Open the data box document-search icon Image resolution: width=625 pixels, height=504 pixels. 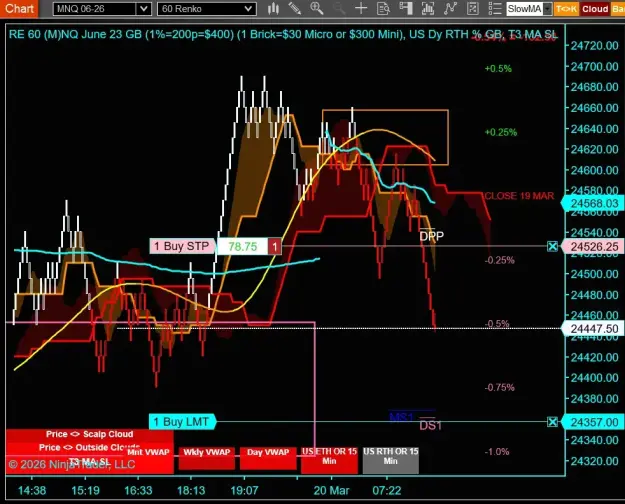[383, 8]
